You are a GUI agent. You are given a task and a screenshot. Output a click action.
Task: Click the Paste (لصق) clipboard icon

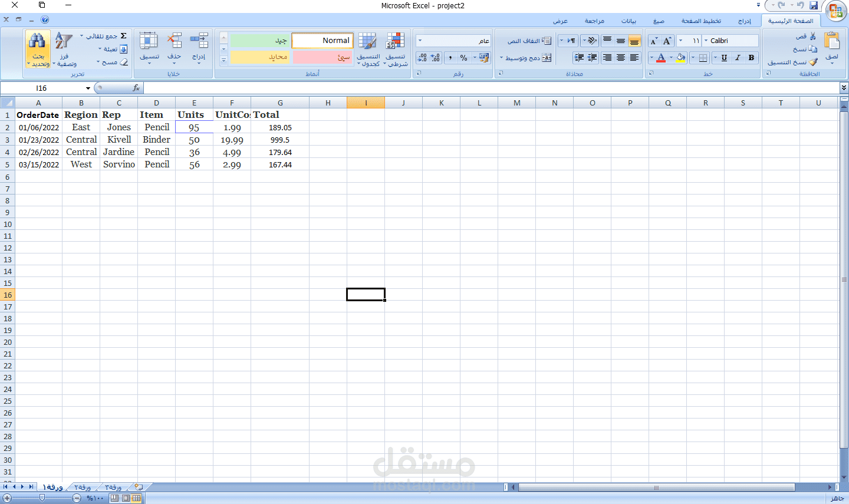(x=832, y=41)
